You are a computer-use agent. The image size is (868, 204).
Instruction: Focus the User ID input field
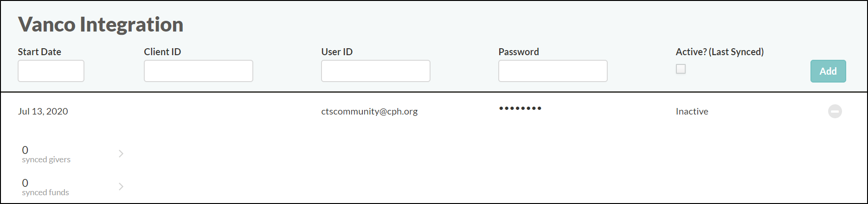click(x=376, y=71)
